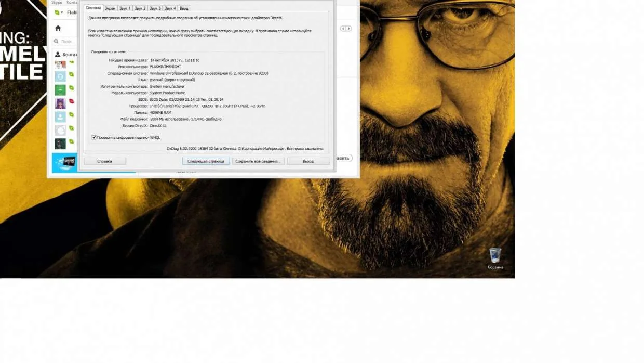
Task: Click the Skype contacts person icon
Action: (58, 54)
